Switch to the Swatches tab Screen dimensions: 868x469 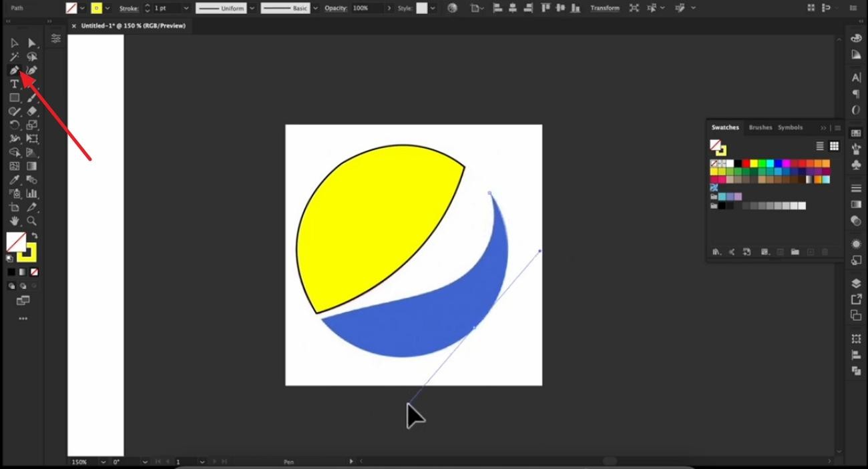[725, 127]
